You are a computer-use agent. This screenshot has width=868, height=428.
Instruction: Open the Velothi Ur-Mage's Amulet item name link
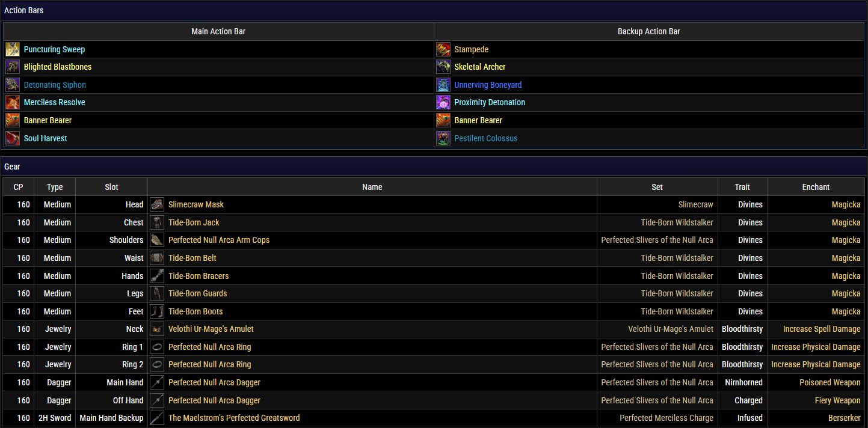[211, 329]
